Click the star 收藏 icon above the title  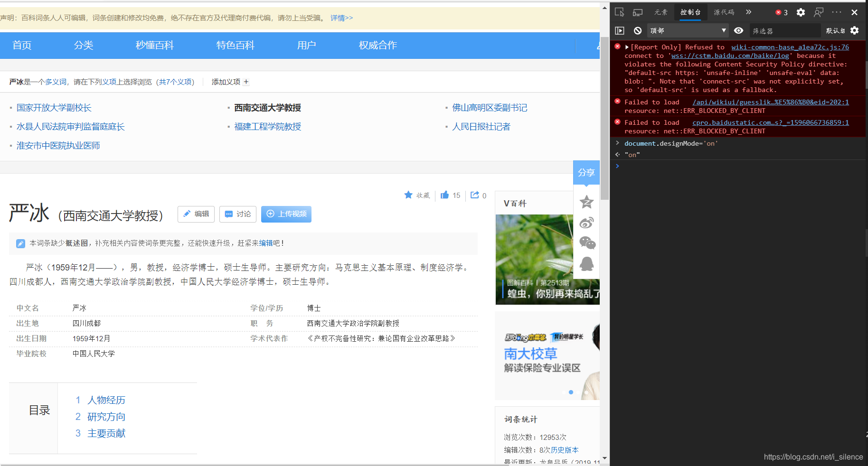tap(408, 195)
